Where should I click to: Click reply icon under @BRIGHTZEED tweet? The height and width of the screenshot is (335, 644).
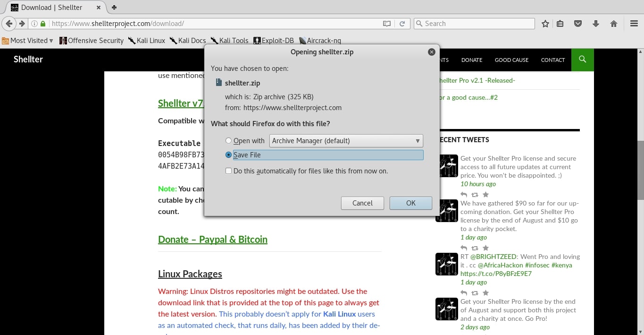click(464, 293)
